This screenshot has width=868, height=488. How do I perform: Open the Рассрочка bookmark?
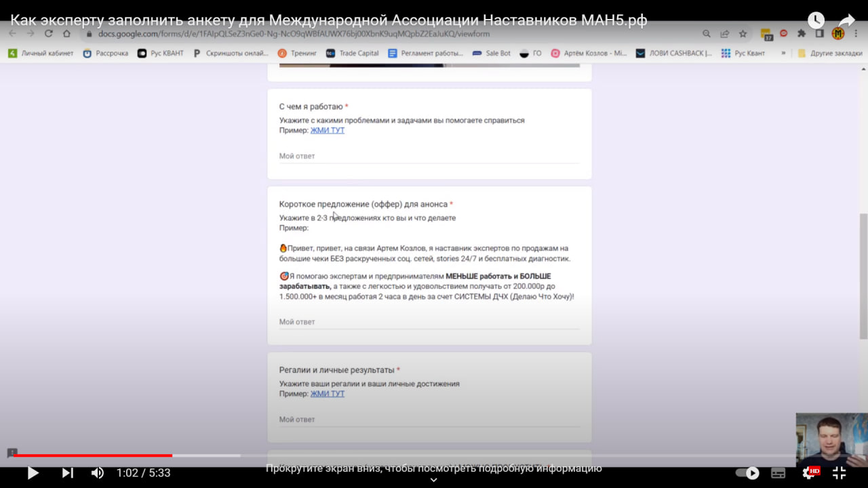coord(105,53)
